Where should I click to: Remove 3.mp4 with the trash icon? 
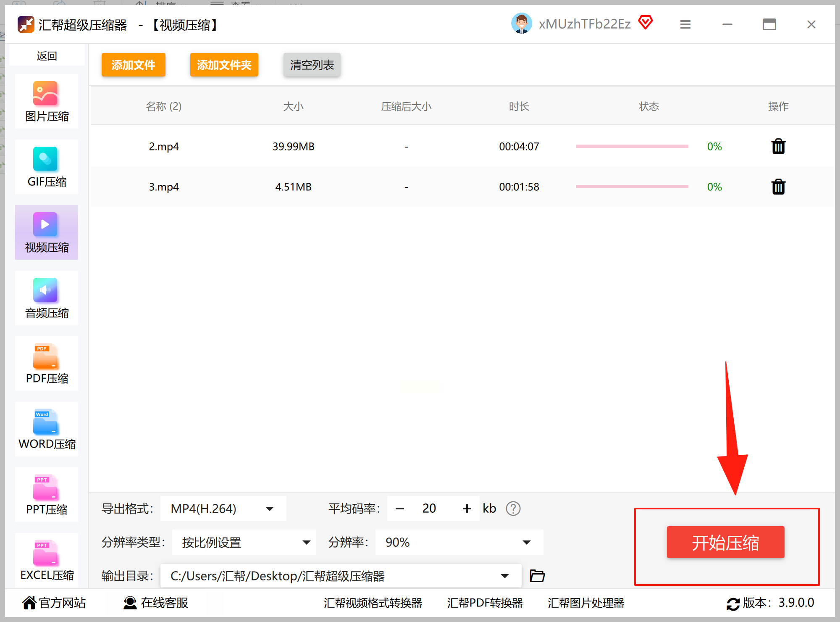[778, 187]
